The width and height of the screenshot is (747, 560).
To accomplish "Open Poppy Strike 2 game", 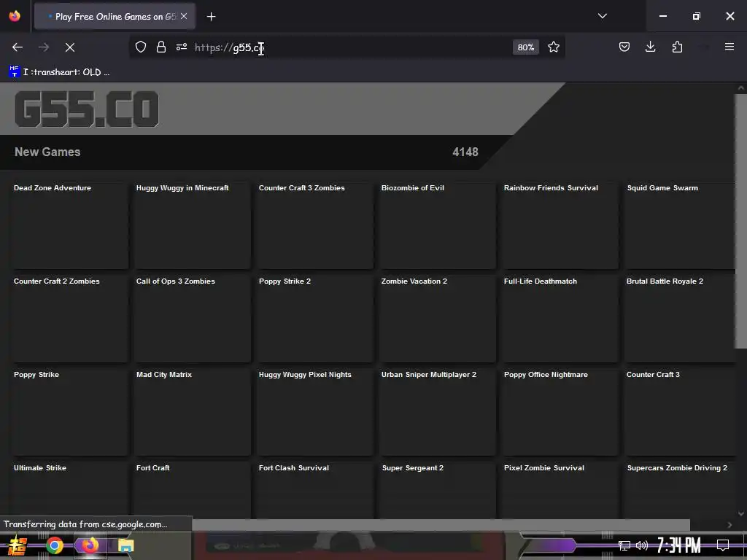I will tap(315, 319).
